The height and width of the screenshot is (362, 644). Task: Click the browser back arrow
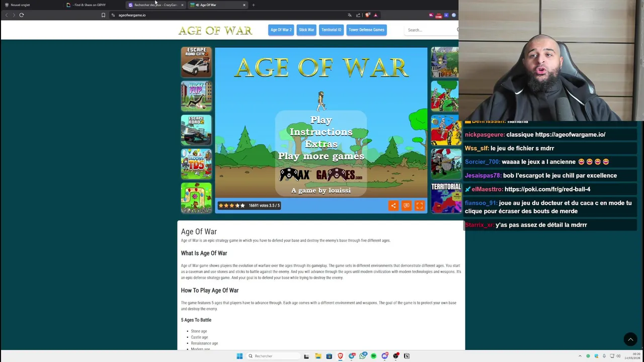pos(7,15)
